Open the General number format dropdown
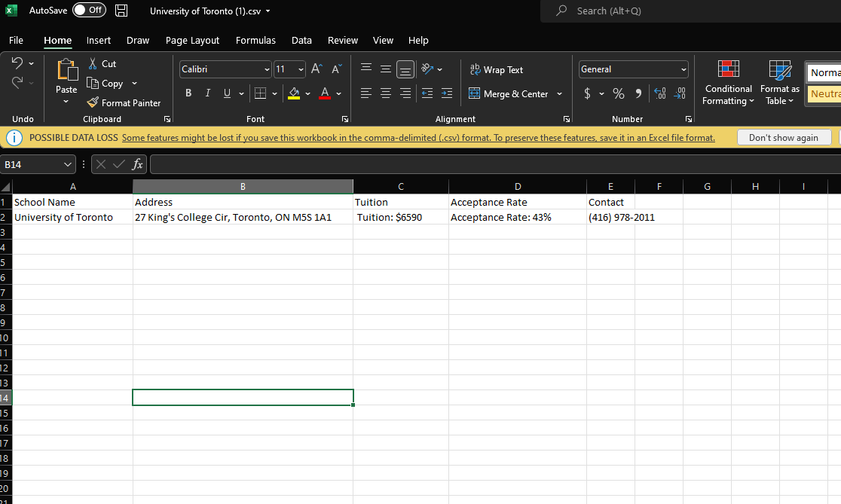Viewport: 841px width, 504px height. pyautogui.click(x=684, y=69)
